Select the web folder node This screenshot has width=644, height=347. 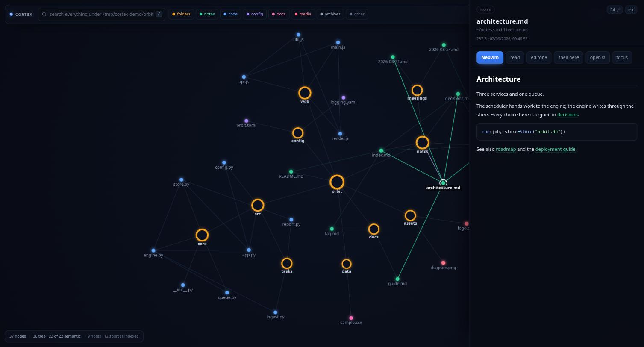point(305,93)
